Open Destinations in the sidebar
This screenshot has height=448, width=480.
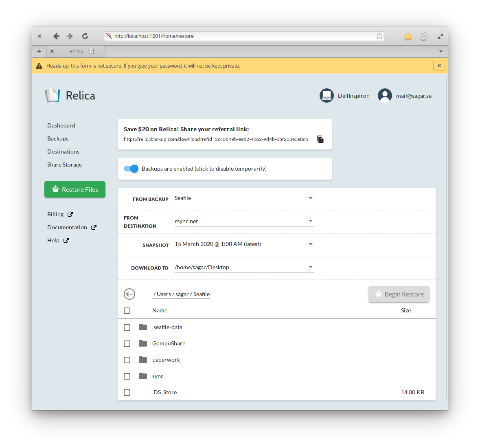pos(63,152)
